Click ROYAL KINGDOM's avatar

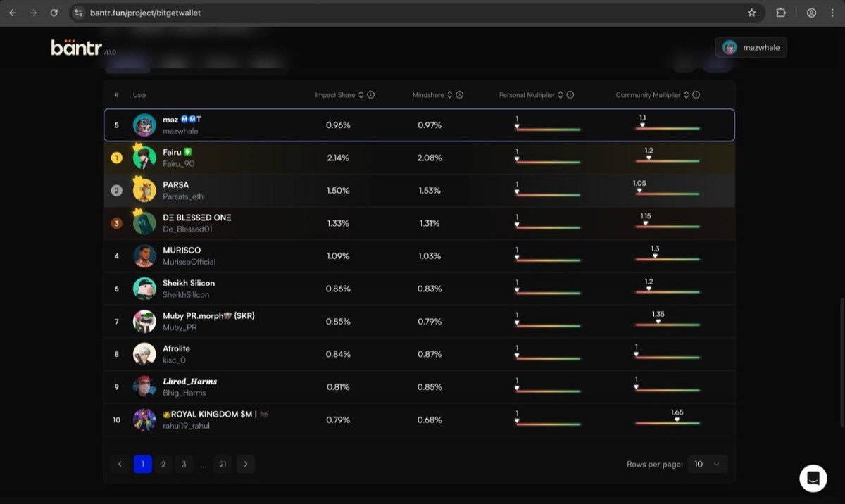tap(144, 420)
